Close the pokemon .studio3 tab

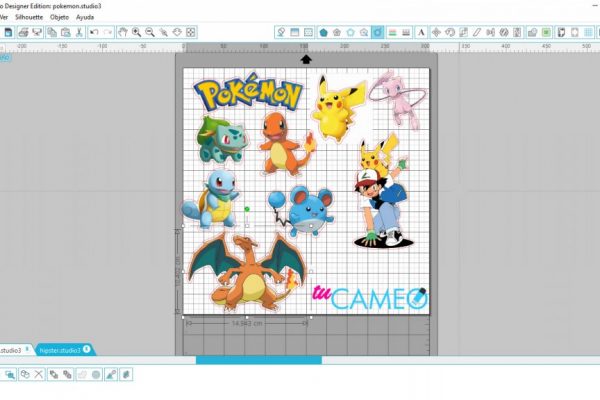(x=27, y=349)
